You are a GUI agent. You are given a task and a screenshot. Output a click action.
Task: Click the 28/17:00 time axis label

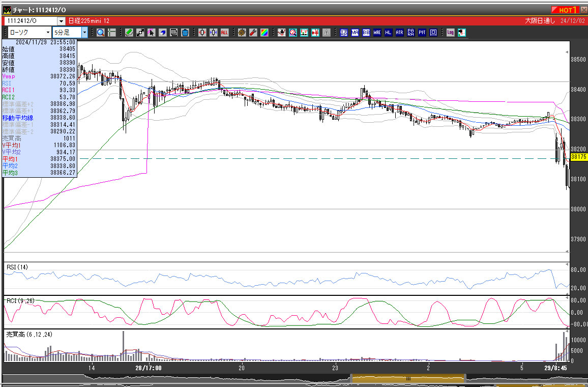coord(149,368)
